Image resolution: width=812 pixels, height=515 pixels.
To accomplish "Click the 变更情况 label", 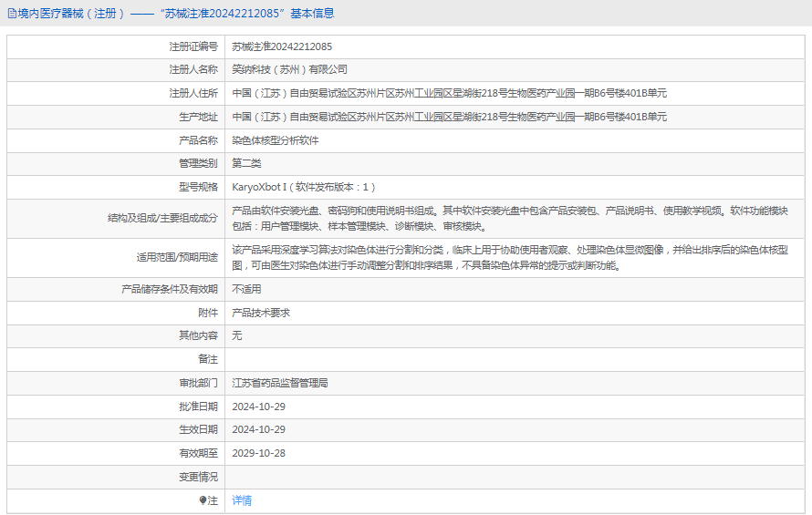I will pos(198,477).
